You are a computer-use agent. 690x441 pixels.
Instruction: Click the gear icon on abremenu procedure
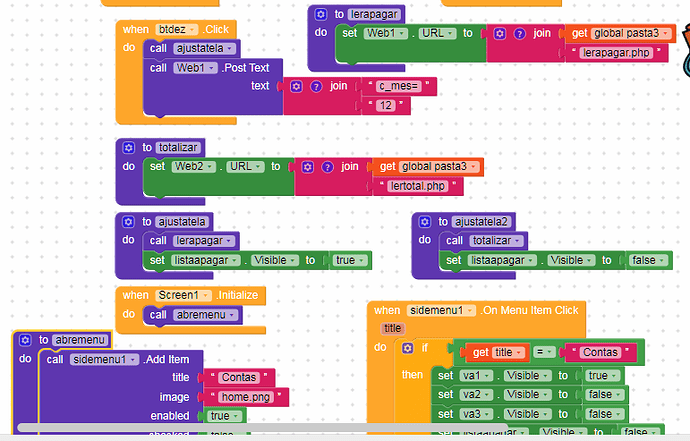pyautogui.click(x=26, y=340)
